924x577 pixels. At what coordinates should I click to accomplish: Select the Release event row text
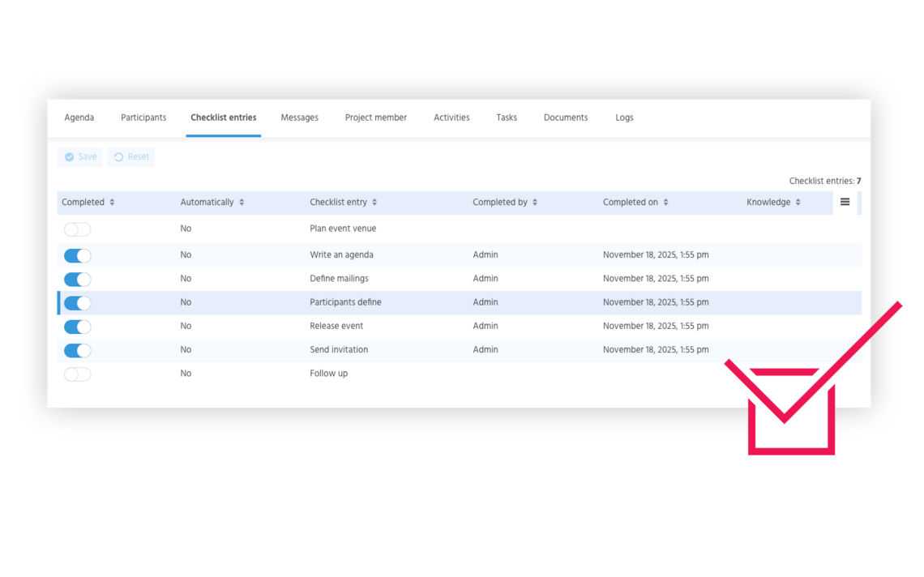(336, 326)
